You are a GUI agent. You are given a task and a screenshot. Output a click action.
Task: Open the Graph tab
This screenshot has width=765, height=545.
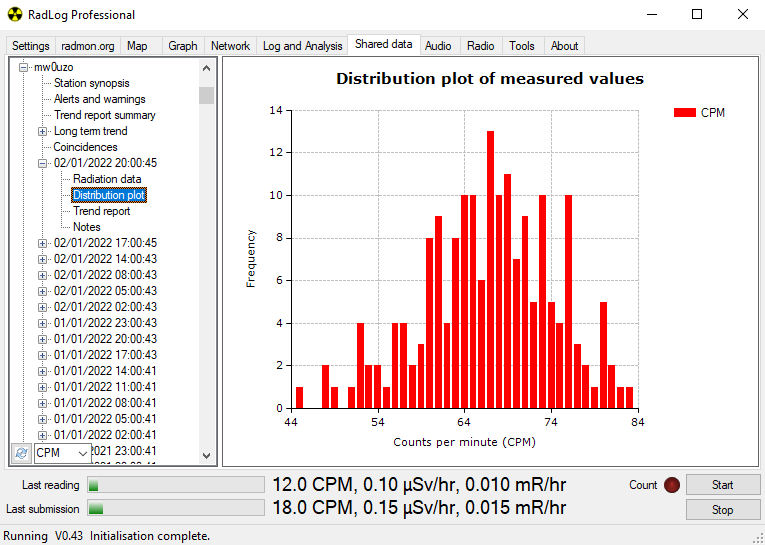183,46
